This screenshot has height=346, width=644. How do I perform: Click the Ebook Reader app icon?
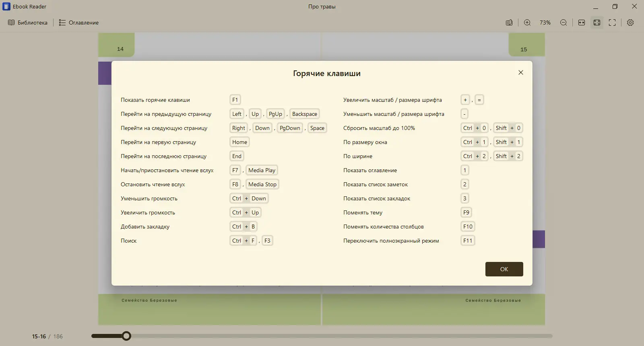pos(6,6)
